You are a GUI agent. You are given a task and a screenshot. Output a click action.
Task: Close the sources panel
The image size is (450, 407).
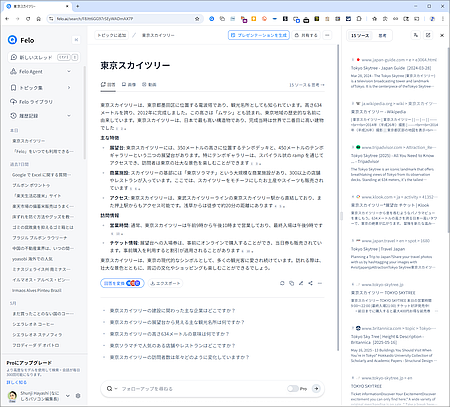click(x=442, y=35)
